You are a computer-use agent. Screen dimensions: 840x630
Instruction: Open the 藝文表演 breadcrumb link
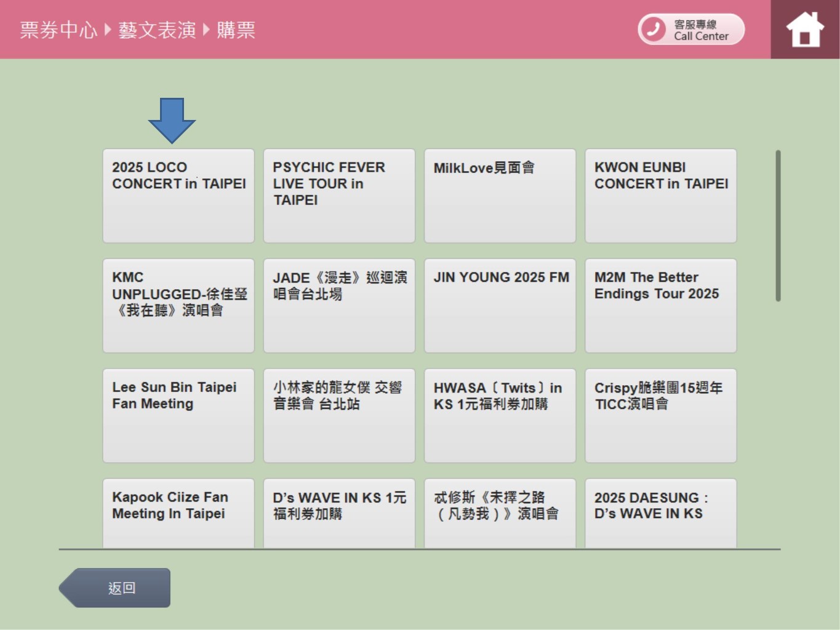157,30
